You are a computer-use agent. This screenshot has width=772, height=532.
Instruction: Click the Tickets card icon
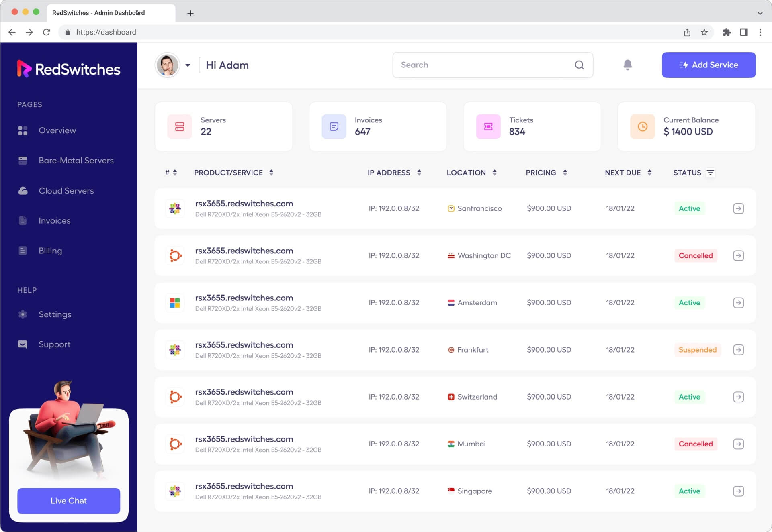488,126
